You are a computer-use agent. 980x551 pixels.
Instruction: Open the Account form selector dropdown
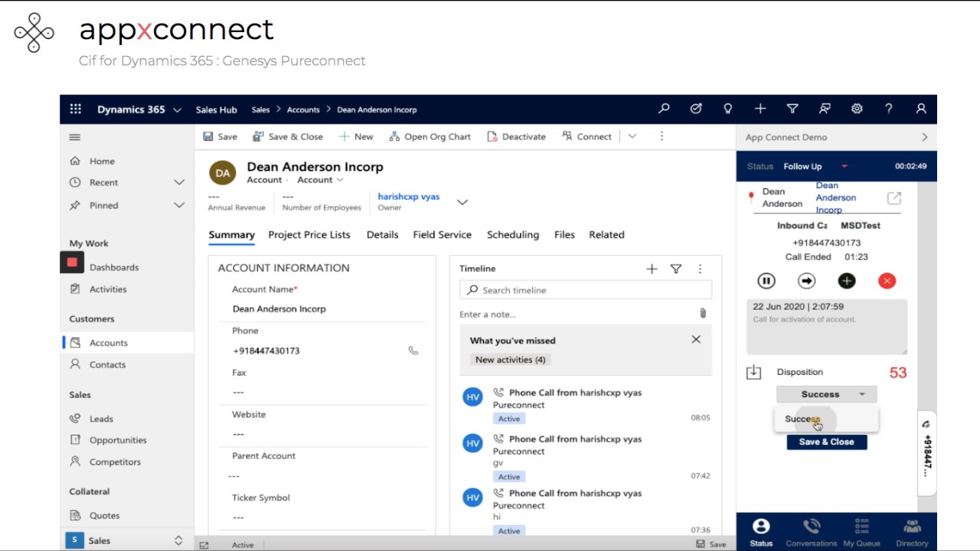[x=320, y=180]
